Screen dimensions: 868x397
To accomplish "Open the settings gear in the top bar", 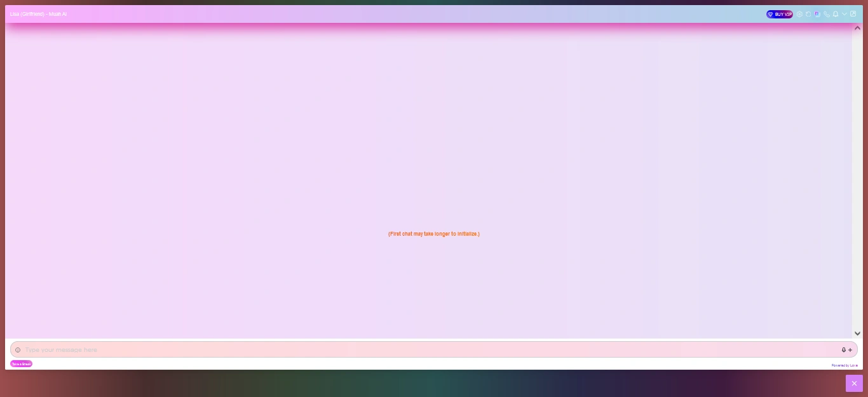I will [x=800, y=14].
